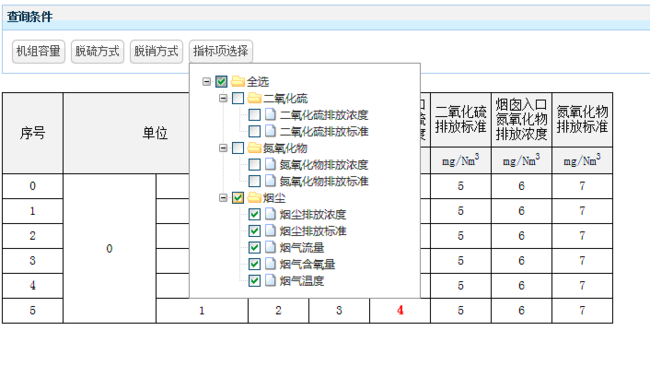This screenshot has width=650, height=366.
Task: Click cell 2 in 序号 row 5
Action: [x=278, y=310]
